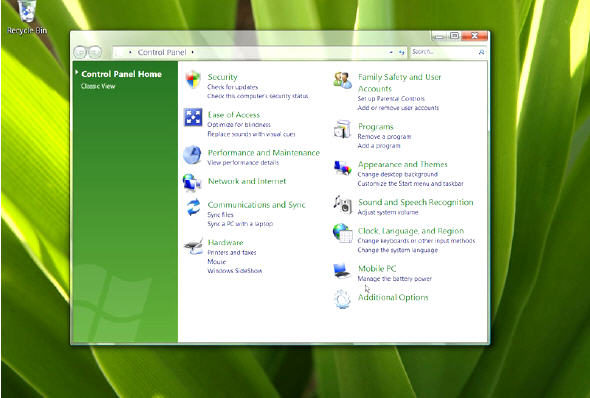The width and height of the screenshot is (590, 398).
Task: Open Additional Options category
Action: [393, 298]
